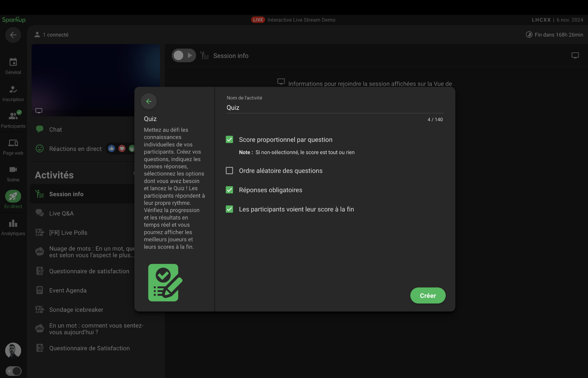Select the En direct sidebar icon
Viewport: 588px width, 378px height.
(13, 199)
